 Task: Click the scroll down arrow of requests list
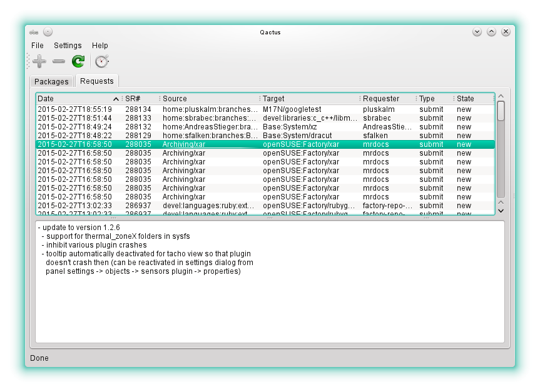[501, 211]
